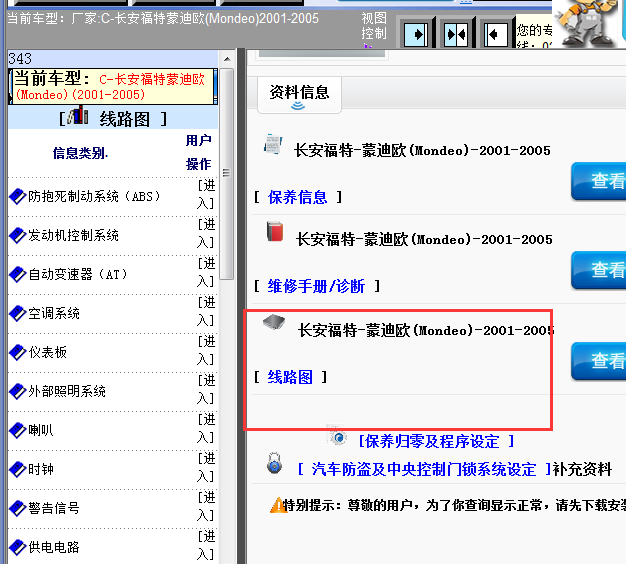Select 时钟 in the list

(41, 469)
